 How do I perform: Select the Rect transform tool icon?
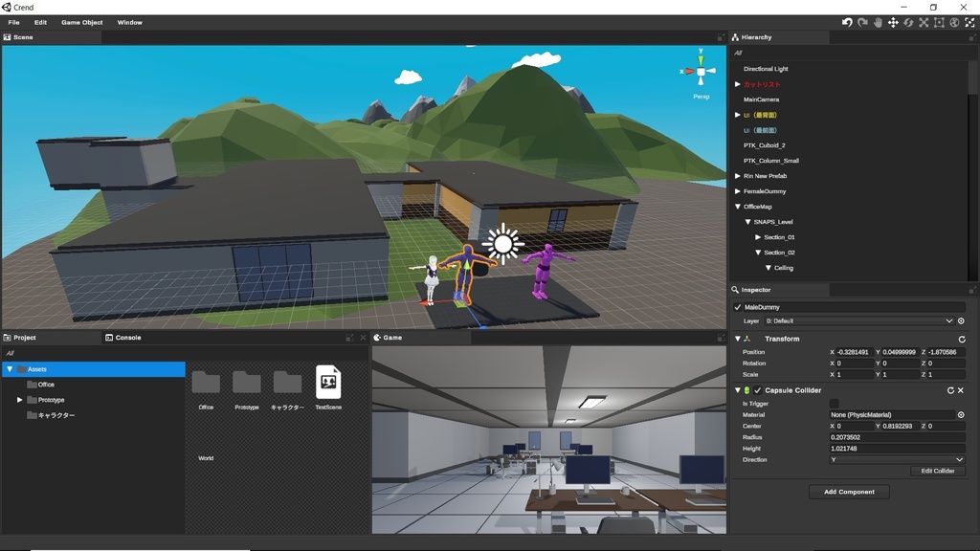(939, 22)
